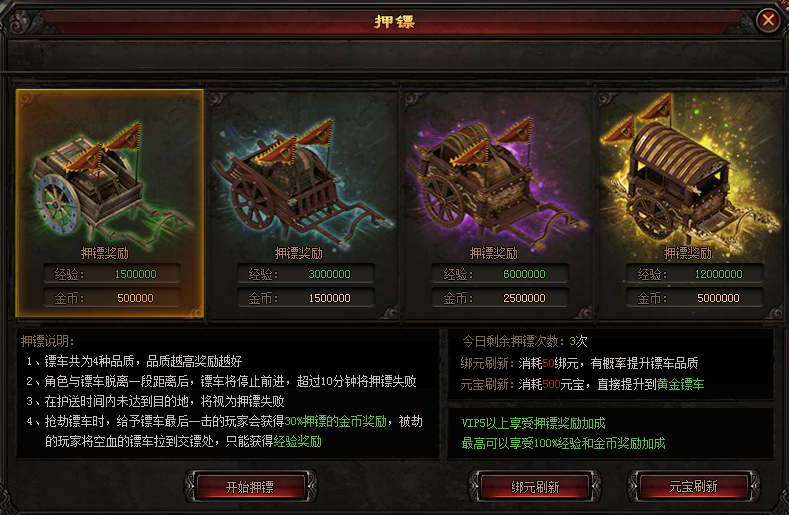Viewport: 789px width, 515px height.
Task: Click the 6000000 experience reward value
Action: coord(524,274)
